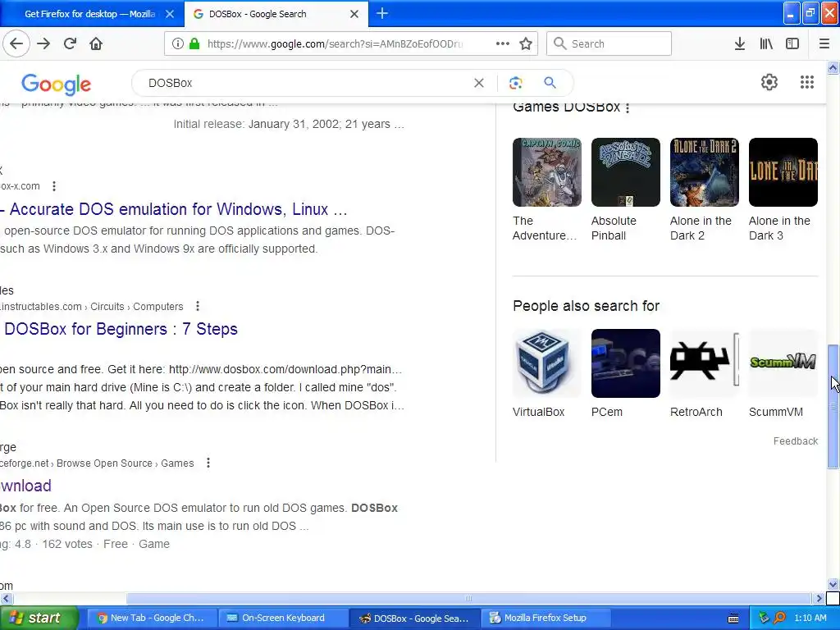840x630 pixels.
Task: Open the Google apps grid
Action: (807, 82)
